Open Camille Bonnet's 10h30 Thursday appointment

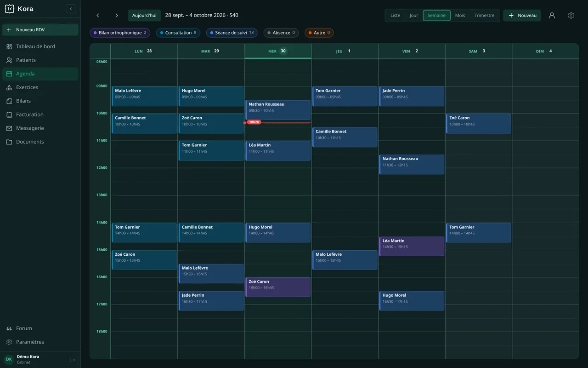click(x=345, y=137)
